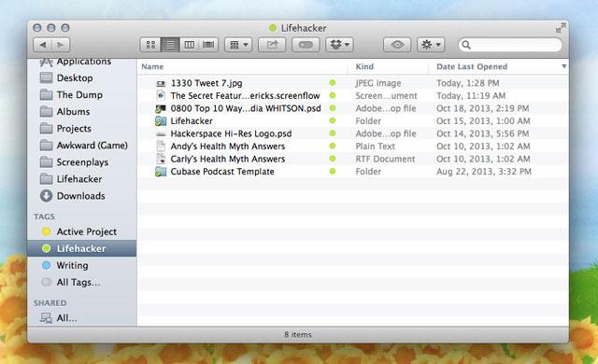The image size is (598, 364).
Task: Toggle full screen with corner arrows
Action: 561,28
